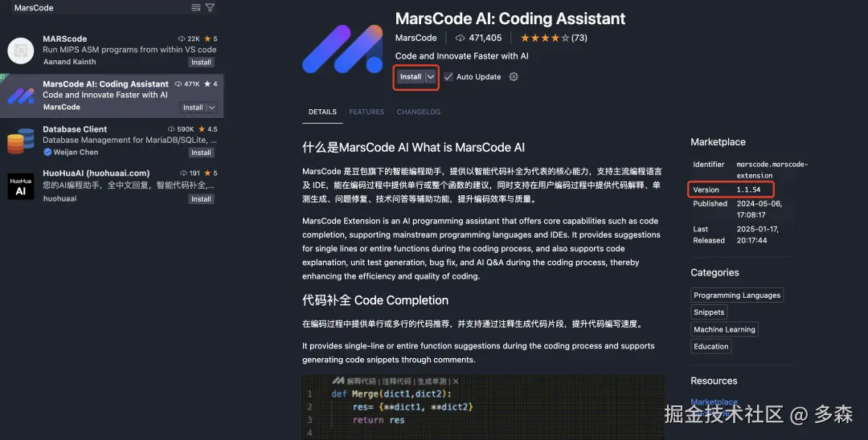Select the MARScode extension list entry
The image size is (868, 440).
point(112,51)
